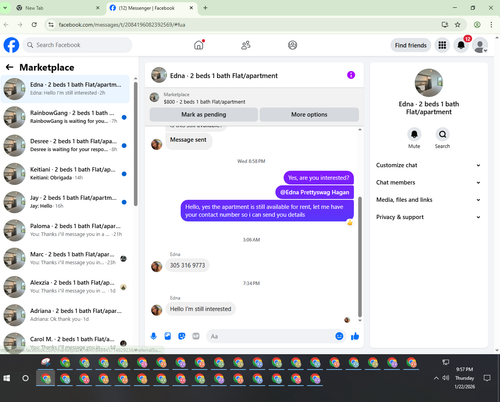This screenshot has height=402, width=500.
Task: Open the $800 Marketplace listing link
Action: tap(204, 102)
